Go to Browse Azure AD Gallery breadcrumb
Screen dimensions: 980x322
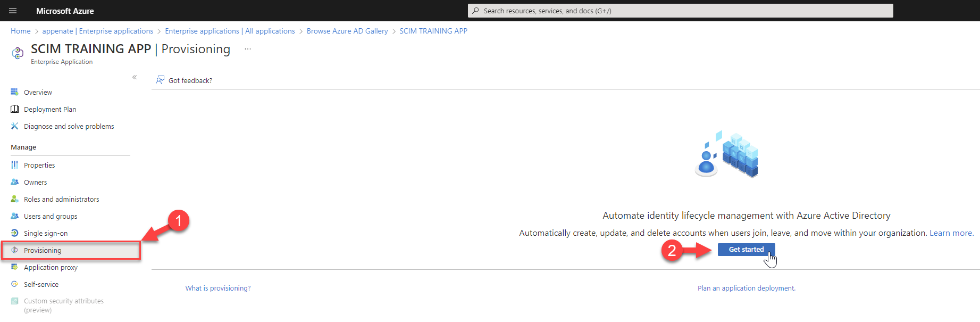coord(347,31)
